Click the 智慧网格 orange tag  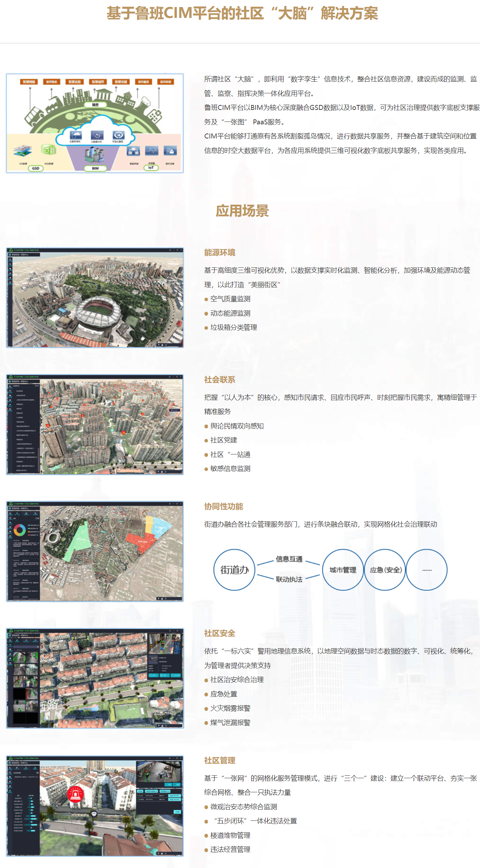click(x=29, y=82)
